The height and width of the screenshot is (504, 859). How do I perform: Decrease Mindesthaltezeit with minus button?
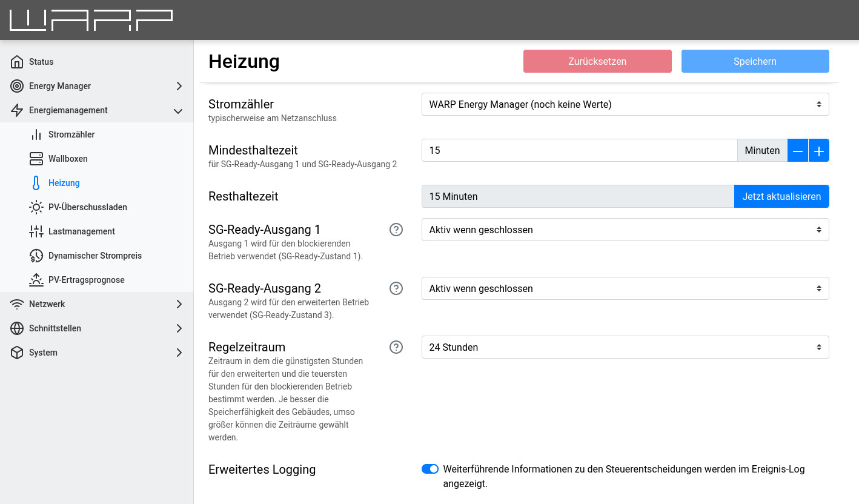click(798, 151)
